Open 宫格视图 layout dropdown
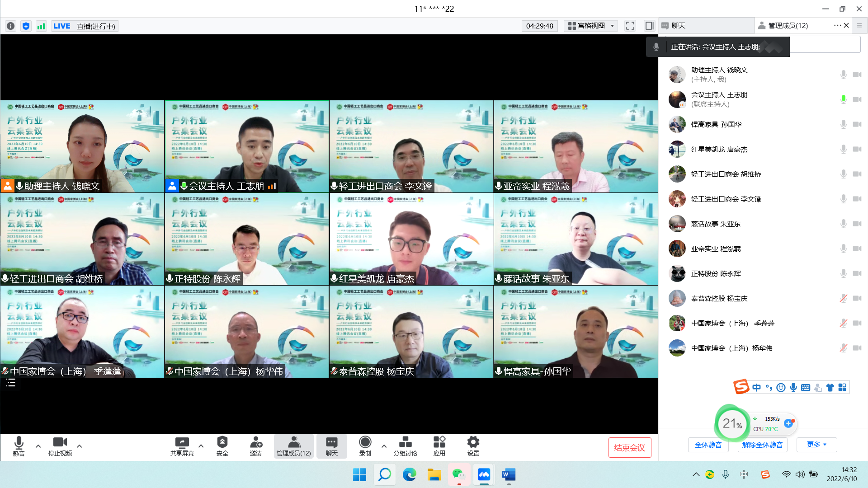 (x=591, y=26)
